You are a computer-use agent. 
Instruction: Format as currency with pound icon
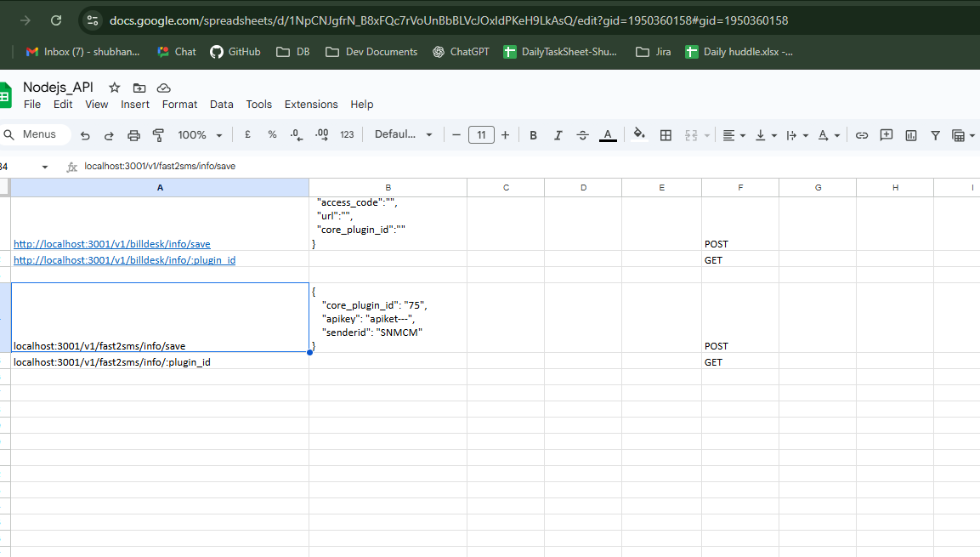(247, 134)
